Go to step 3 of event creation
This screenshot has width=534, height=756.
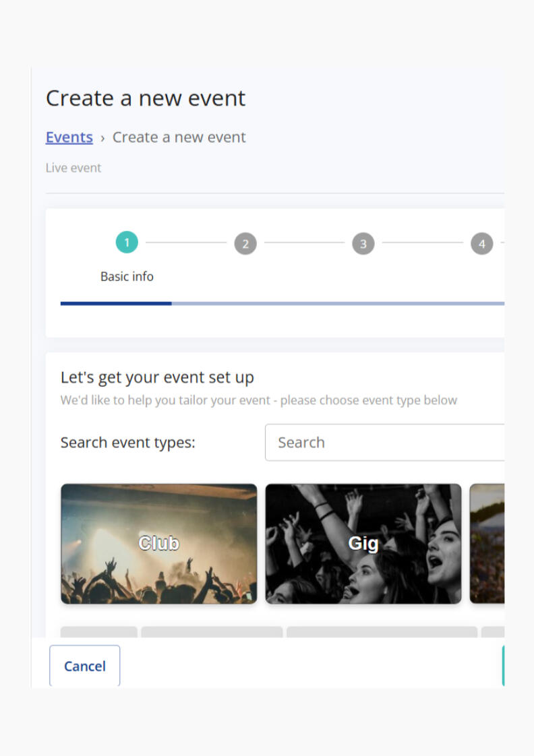click(363, 244)
